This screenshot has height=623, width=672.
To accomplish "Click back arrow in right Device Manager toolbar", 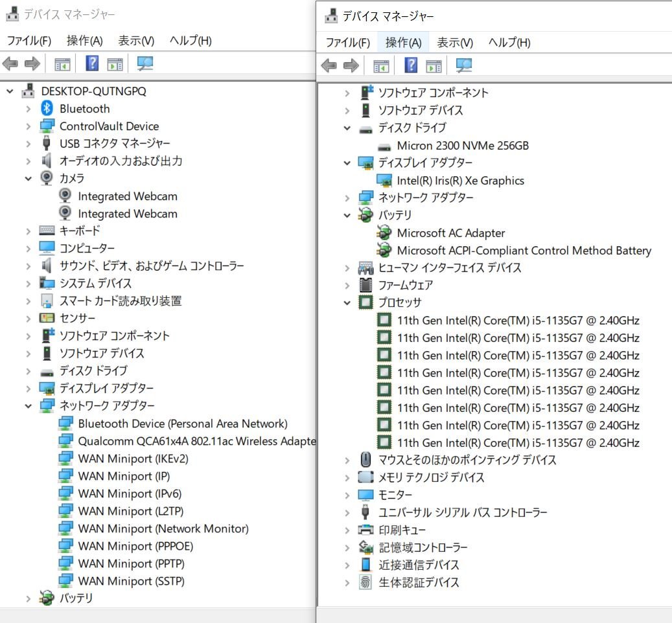I will [x=329, y=66].
